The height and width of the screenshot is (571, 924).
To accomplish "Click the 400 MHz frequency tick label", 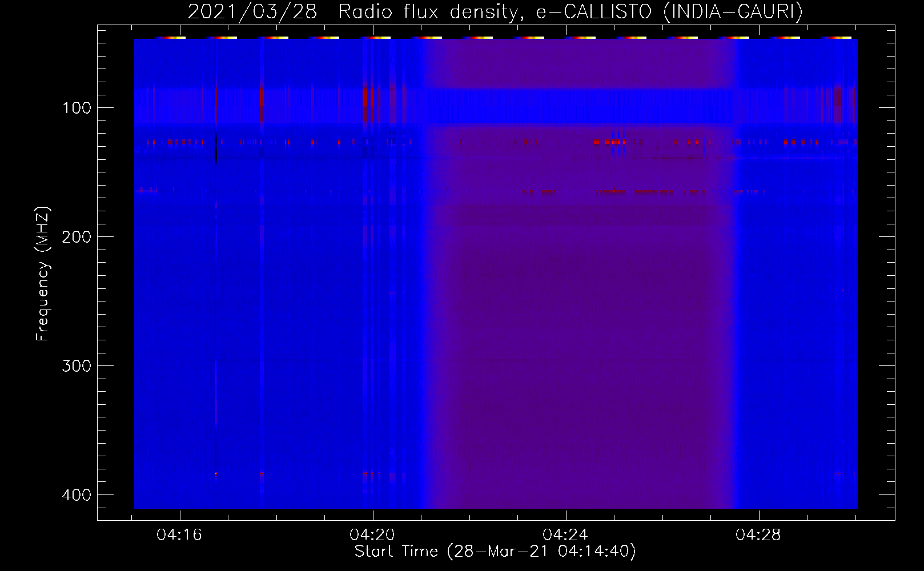I will [76, 495].
